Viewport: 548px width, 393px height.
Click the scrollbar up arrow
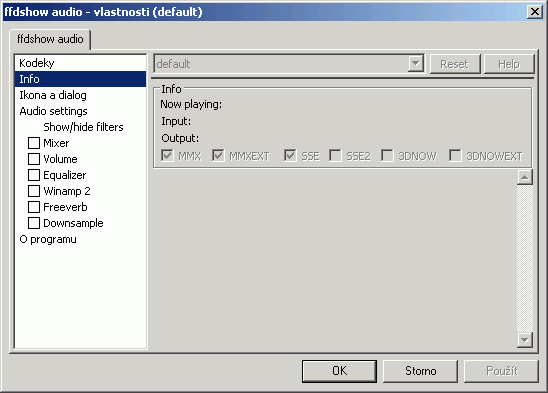[x=525, y=177]
